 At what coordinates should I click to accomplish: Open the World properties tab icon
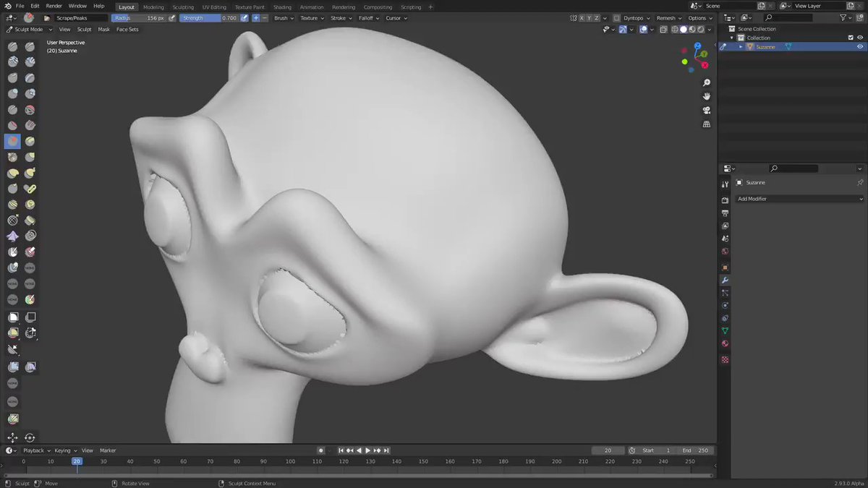(725, 252)
